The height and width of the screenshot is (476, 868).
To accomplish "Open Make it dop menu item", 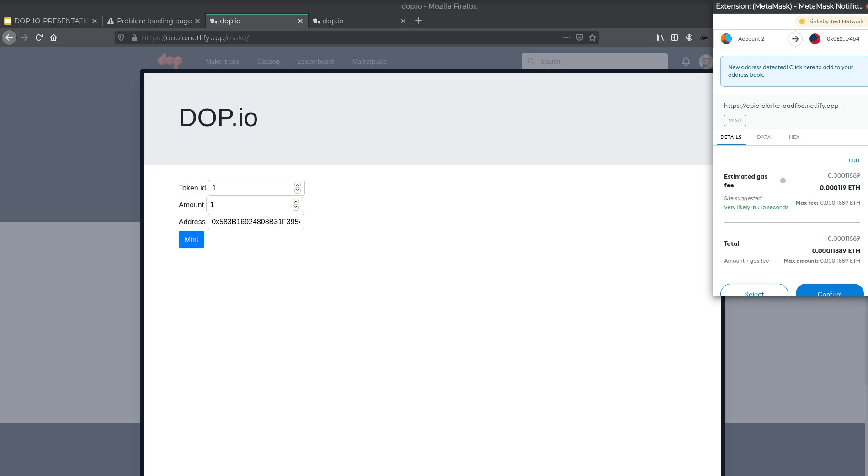I will pyautogui.click(x=222, y=62).
